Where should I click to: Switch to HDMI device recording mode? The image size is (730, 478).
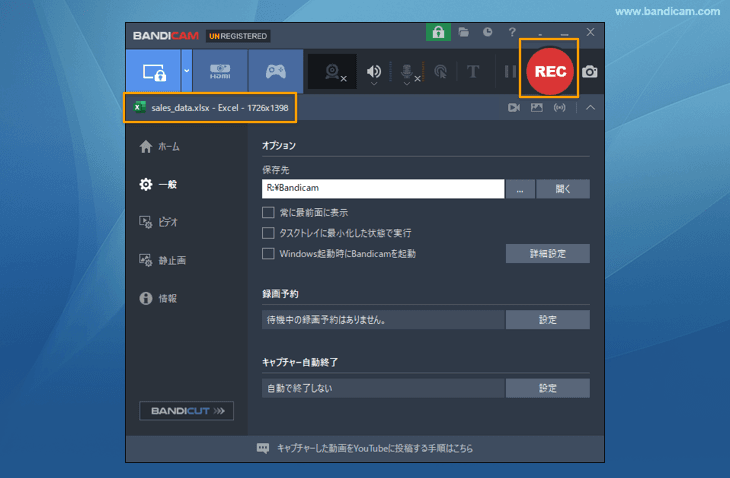point(220,71)
